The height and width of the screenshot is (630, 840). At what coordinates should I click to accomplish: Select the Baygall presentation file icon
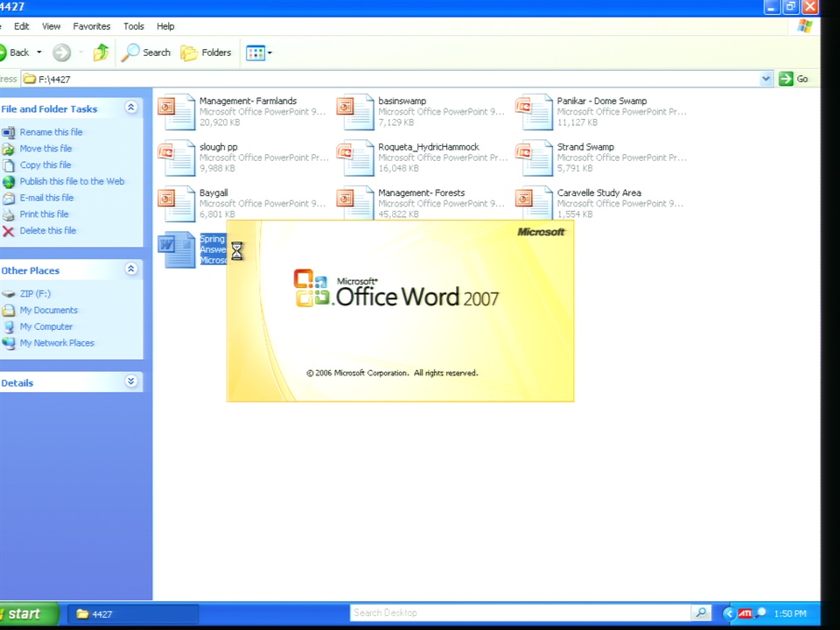coord(176,204)
